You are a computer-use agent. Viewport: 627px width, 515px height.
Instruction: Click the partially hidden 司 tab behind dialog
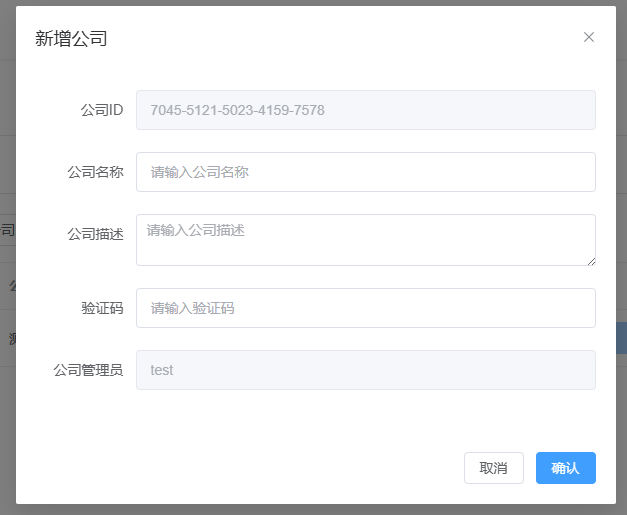8,230
